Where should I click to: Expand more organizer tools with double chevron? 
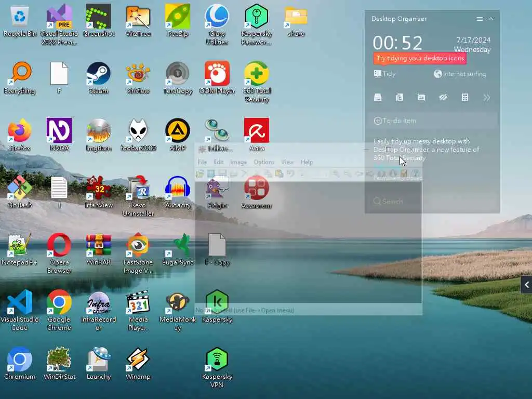[486, 98]
